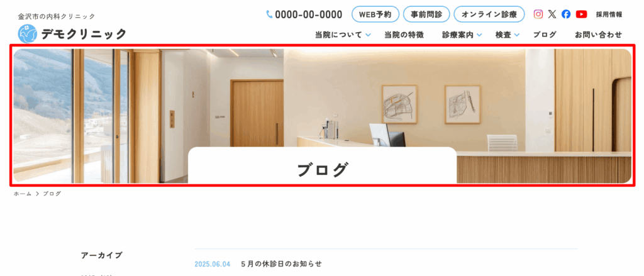The height and width of the screenshot is (276, 644).
Task: Open the YouTube icon link
Action: [581, 14]
